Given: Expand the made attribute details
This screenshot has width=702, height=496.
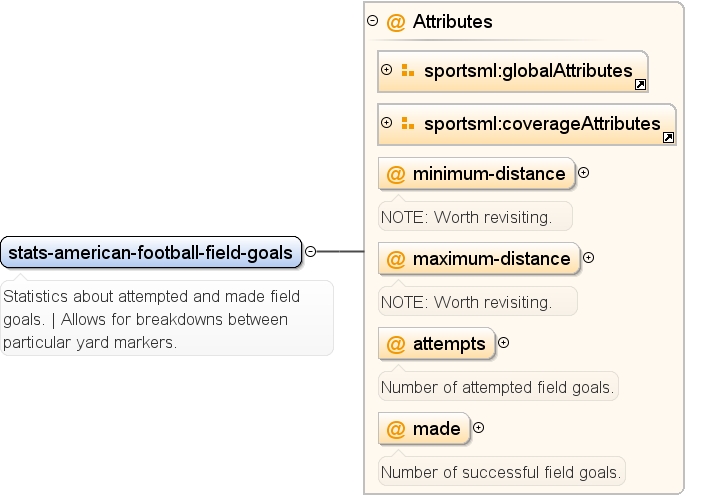Looking at the screenshot, I should pos(479,428).
